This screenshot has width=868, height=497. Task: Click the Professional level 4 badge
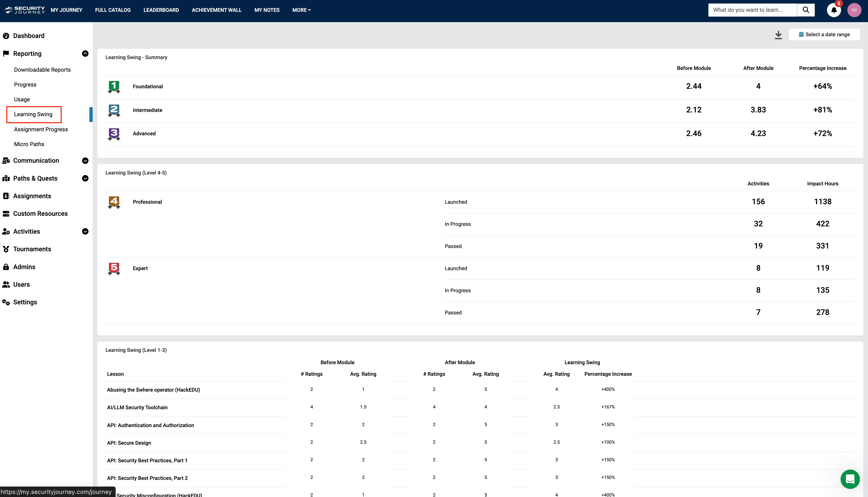coord(114,202)
